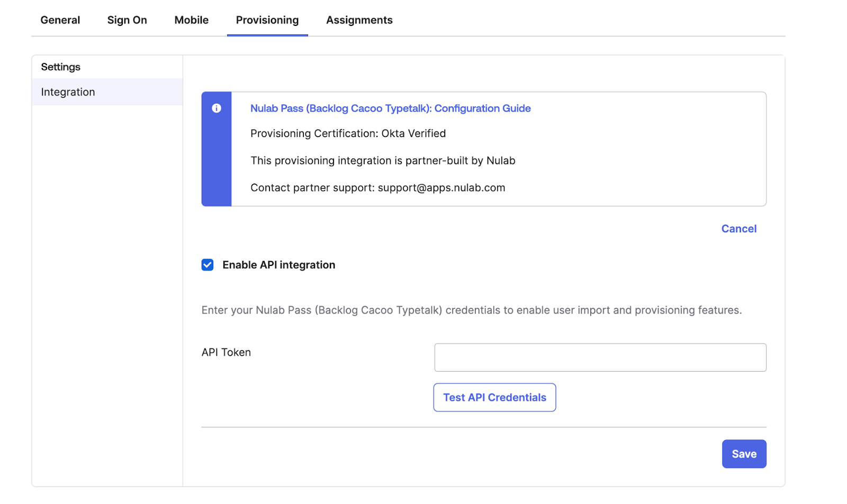This screenshot has height=504, width=847.
Task: Click the Enable API integration label text
Action: [278, 265]
